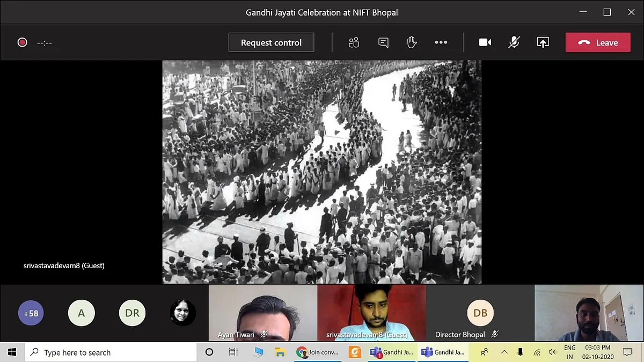Open the orange PDF app on taskbar

pyautogui.click(x=354, y=352)
